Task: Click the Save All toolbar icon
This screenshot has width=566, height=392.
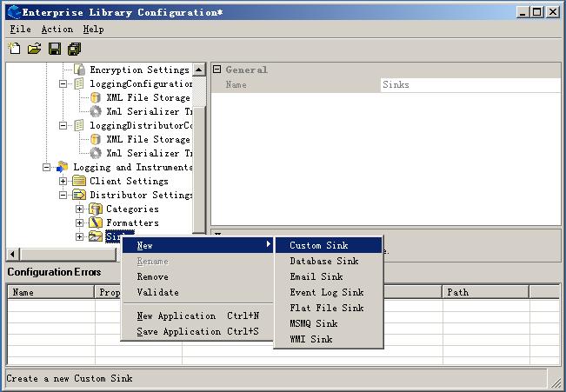Action: 74,49
